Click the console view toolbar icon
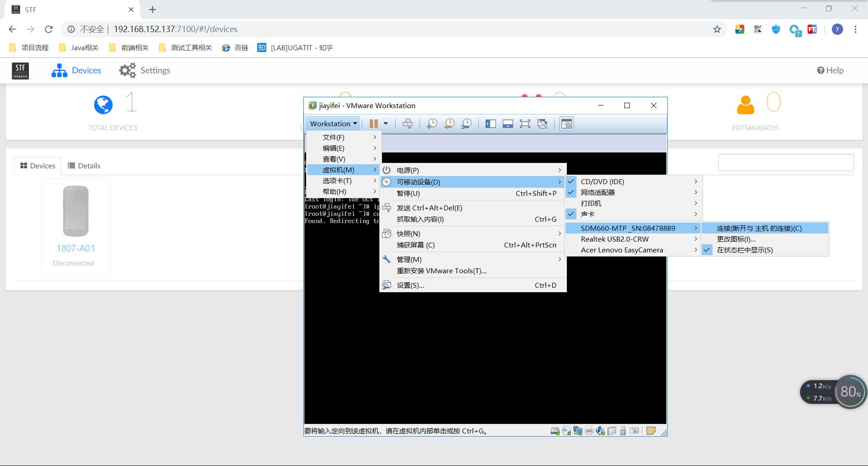This screenshot has width=868, height=466. 566,124
